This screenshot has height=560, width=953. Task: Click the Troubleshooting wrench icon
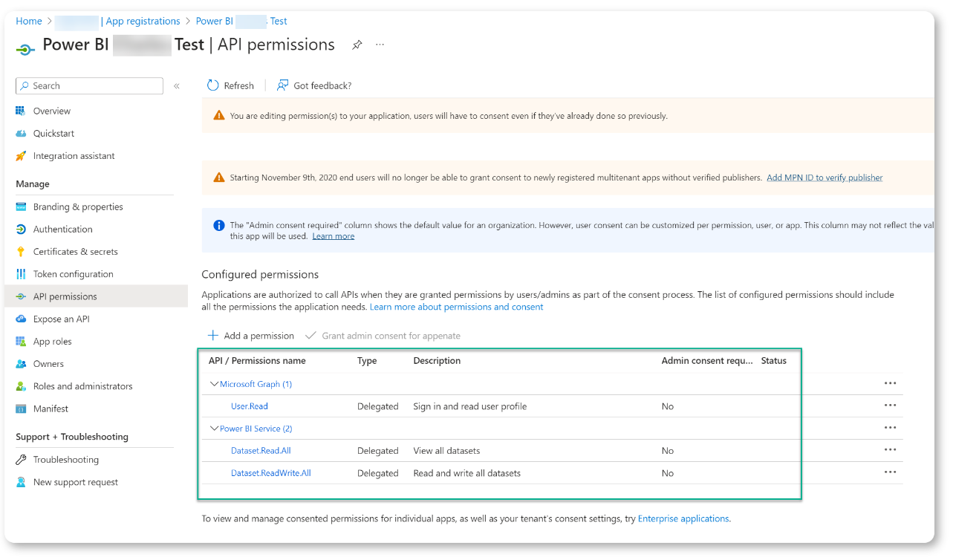21,460
